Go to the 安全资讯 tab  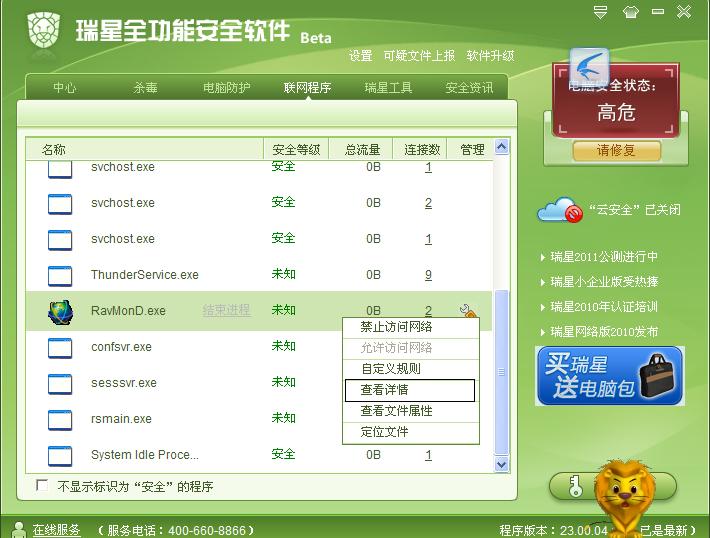pos(469,87)
